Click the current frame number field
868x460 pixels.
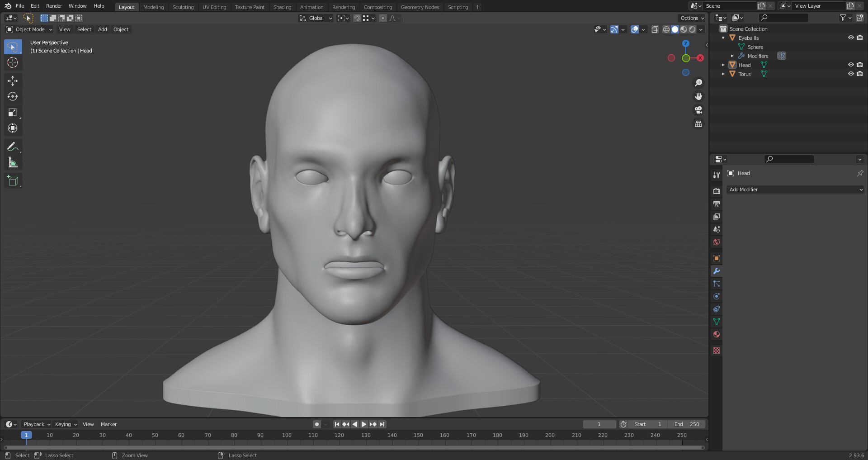coord(599,424)
